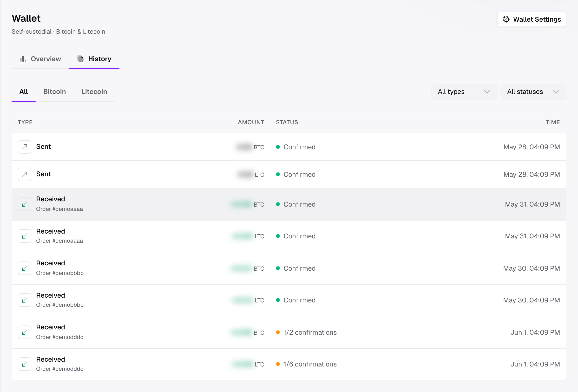Filter history by Bitcoin

[x=54, y=92]
